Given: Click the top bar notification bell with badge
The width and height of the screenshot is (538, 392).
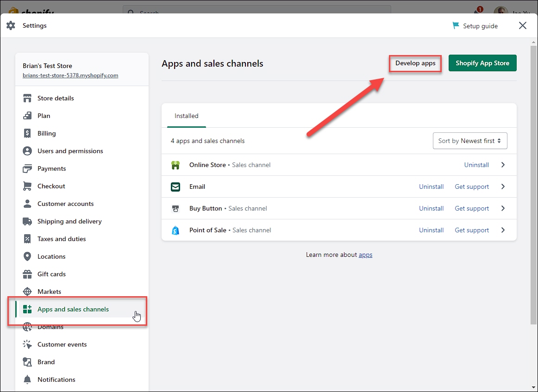Looking at the screenshot, I should (x=478, y=11).
